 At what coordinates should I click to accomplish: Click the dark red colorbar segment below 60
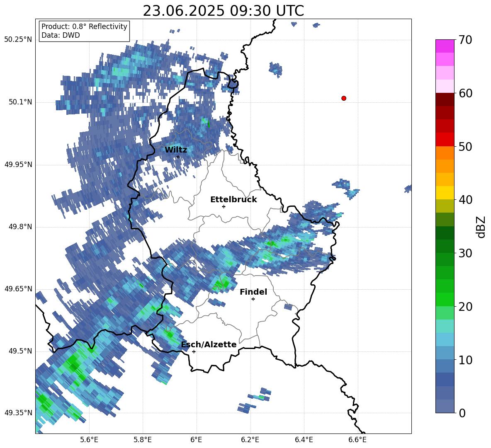[x=445, y=99]
